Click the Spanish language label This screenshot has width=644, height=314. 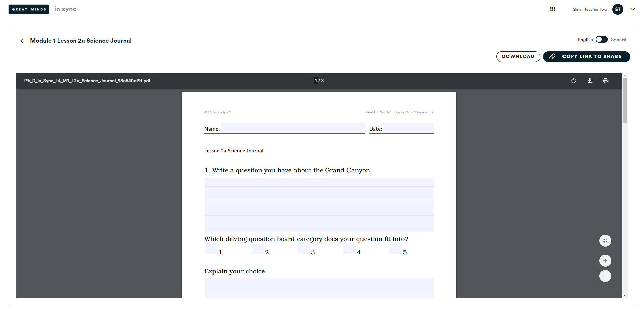tap(619, 40)
